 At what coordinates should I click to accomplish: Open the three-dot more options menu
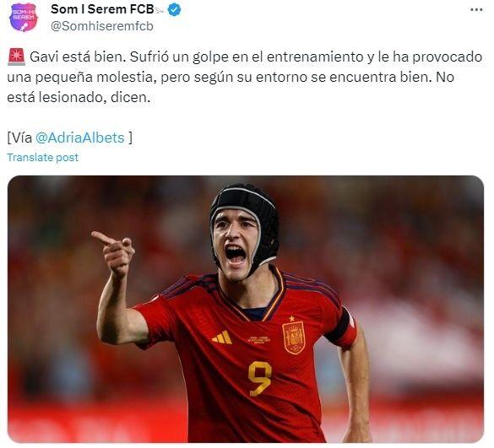[x=476, y=10]
